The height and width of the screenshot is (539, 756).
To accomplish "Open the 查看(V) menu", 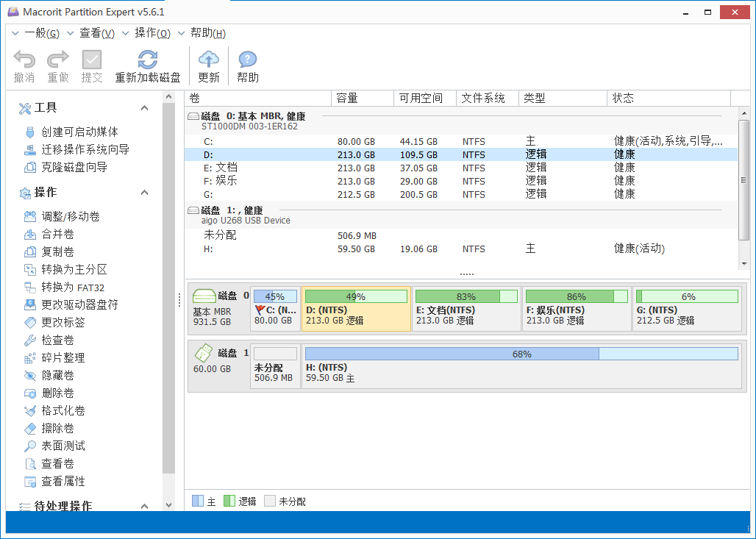I will (x=96, y=33).
